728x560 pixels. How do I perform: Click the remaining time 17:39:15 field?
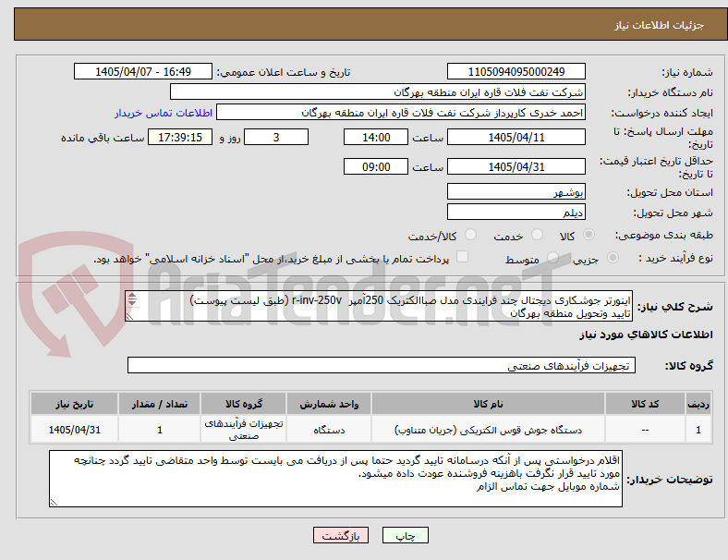[180, 137]
